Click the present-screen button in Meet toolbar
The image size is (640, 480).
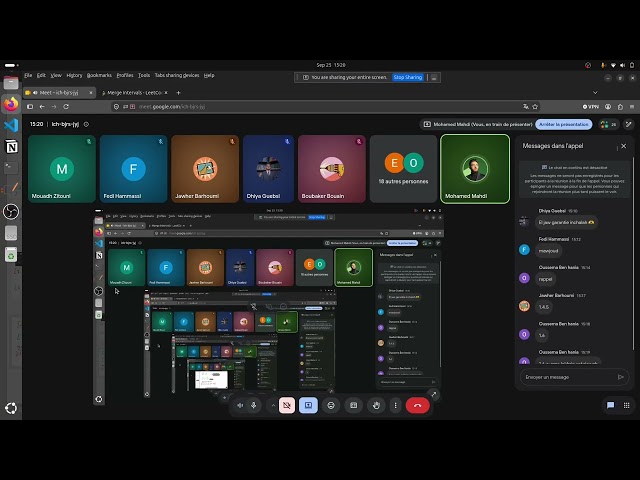[x=308, y=405]
